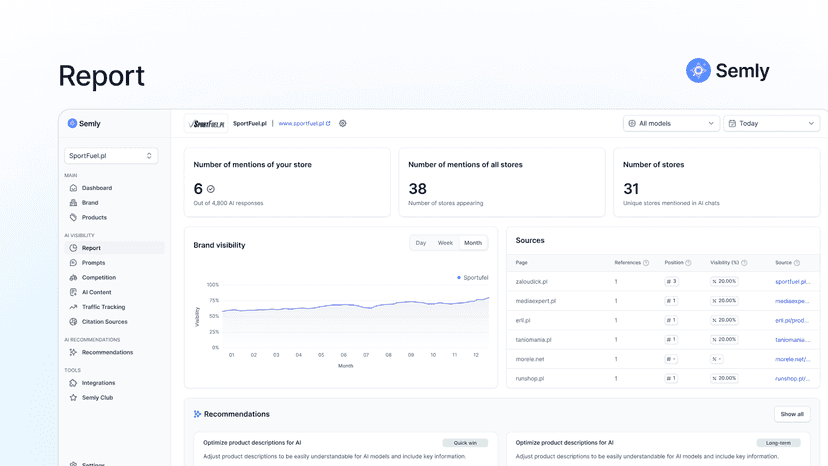Viewport: 828px width, 466px height.
Task: Click the Traffic Tracking trend icon
Action: 73,307
